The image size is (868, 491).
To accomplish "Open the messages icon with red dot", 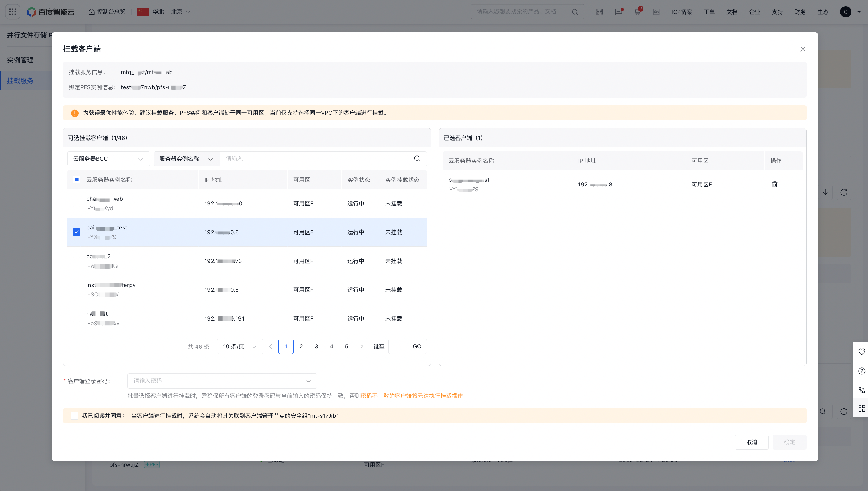I will [x=619, y=12].
